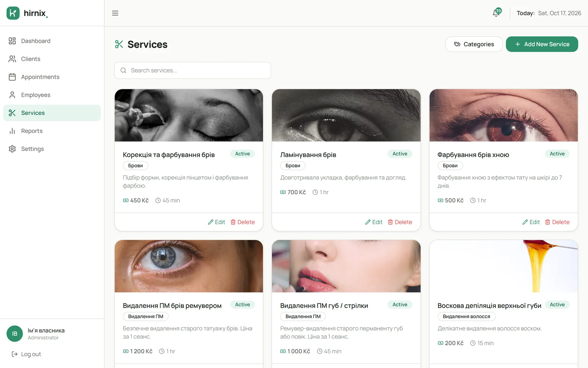Click the Видалення ПМ брів ремувером title

172,306
